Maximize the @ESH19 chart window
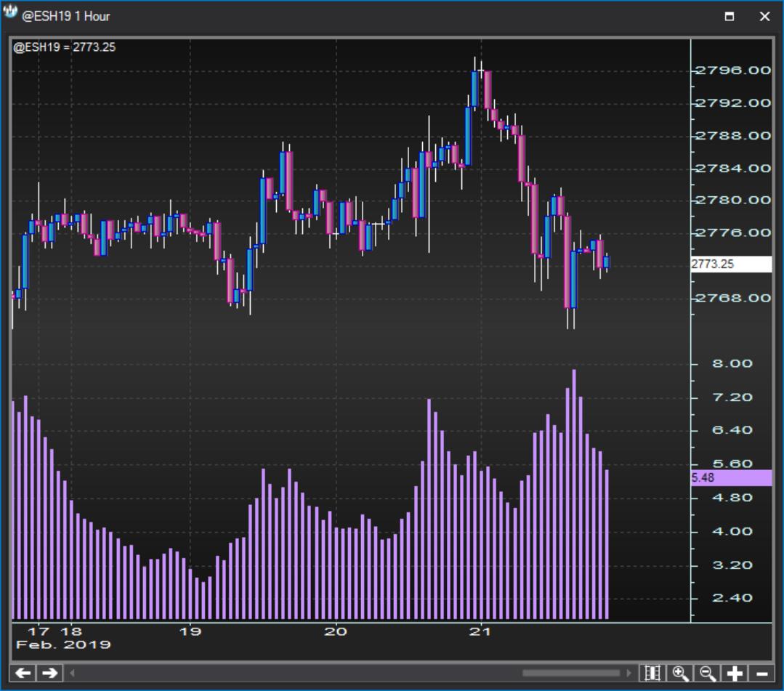This screenshot has width=784, height=691. pos(730,17)
